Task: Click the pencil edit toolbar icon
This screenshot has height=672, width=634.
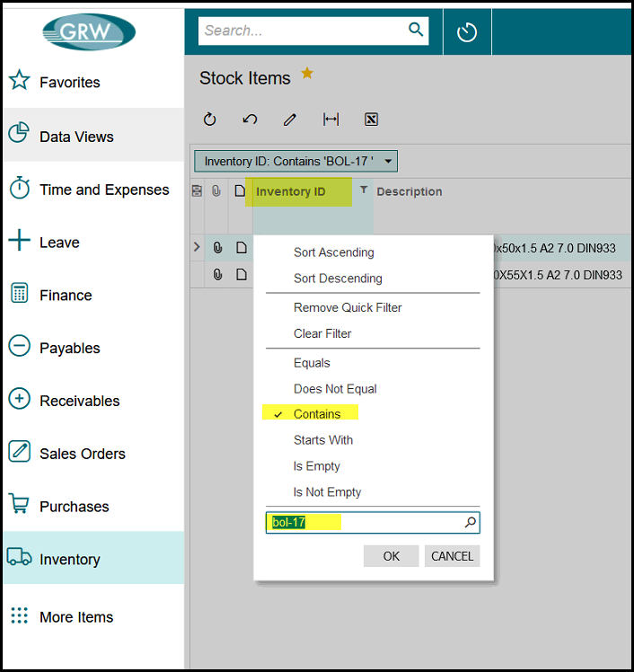Action: coord(289,119)
